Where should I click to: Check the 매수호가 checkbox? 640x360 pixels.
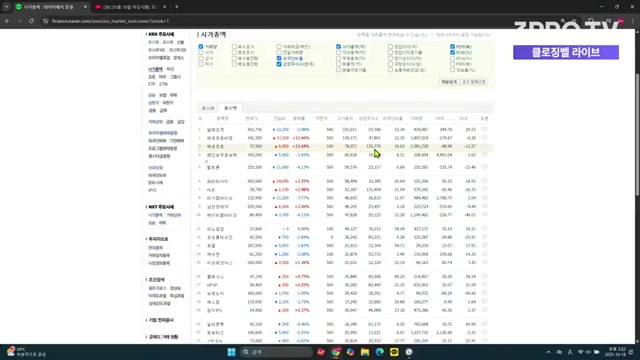click(234, 47)
